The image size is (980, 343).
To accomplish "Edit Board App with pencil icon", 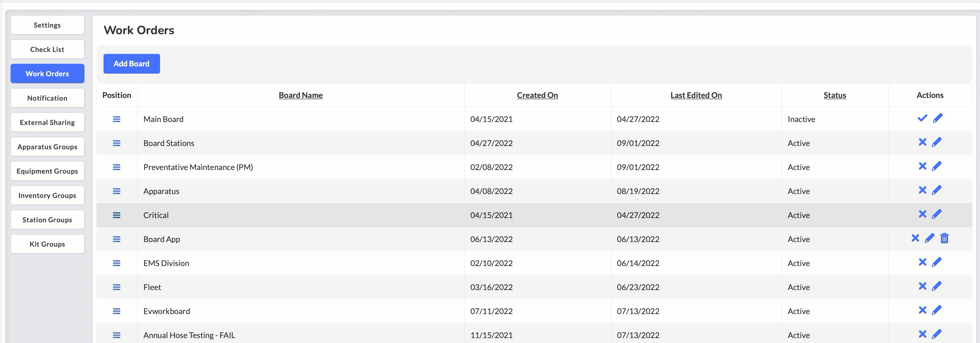I will 929,238.
